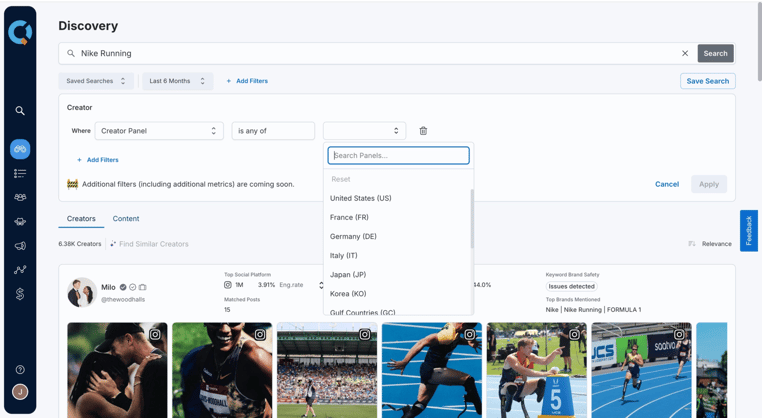Click Cancel in the filter panel

[667, 184]
